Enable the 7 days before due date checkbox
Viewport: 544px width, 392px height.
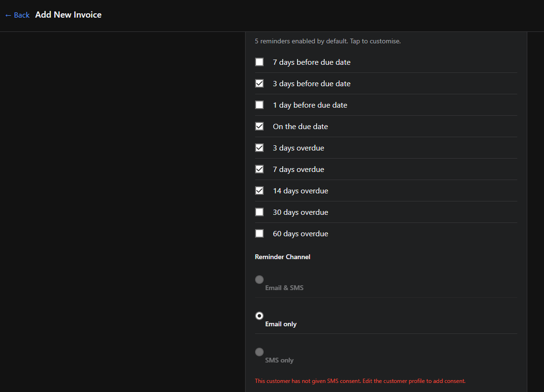pyautogui.click(x=259, y=62)
